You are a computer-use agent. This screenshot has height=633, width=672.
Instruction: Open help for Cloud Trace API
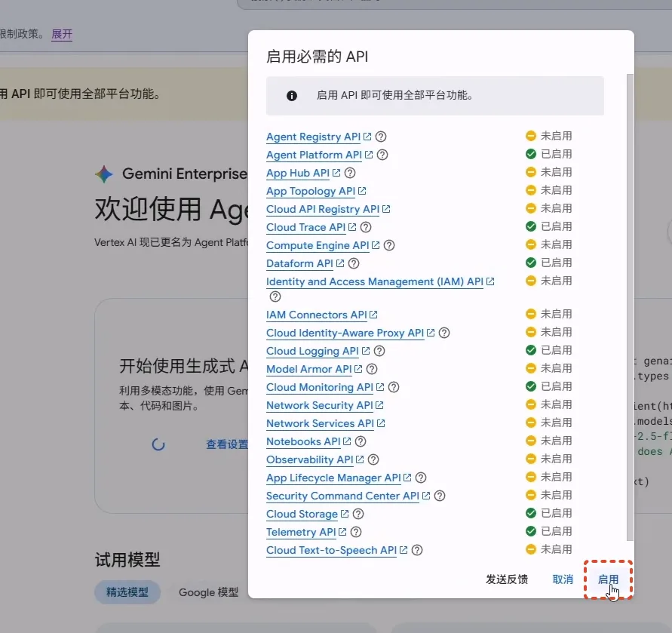point(366,227)
